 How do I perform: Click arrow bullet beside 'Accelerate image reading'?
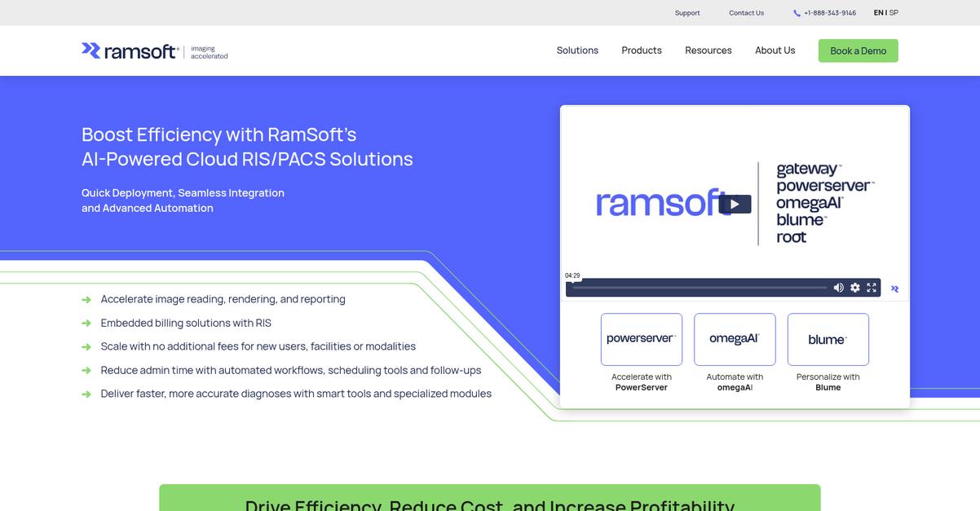point(86,300)
